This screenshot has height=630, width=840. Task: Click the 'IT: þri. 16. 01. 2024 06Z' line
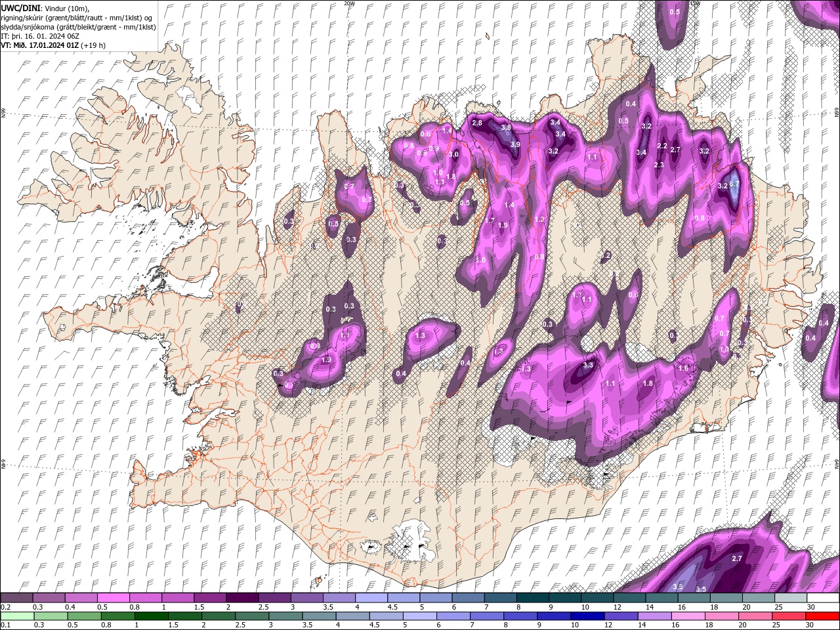pyautogui.click(x=41, y=35)
